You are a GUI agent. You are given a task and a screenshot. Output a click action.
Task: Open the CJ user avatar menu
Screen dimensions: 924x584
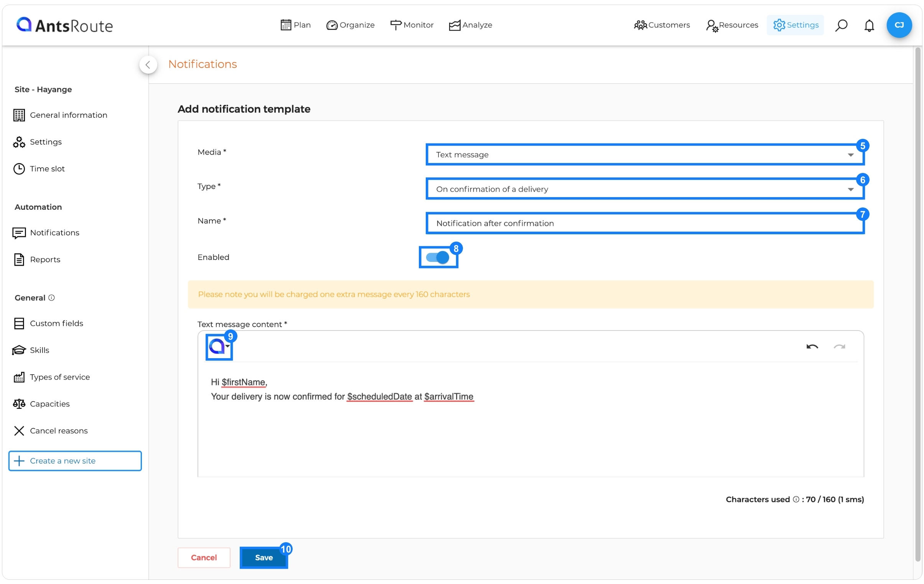pyautogui.click(x=899, y=25)
